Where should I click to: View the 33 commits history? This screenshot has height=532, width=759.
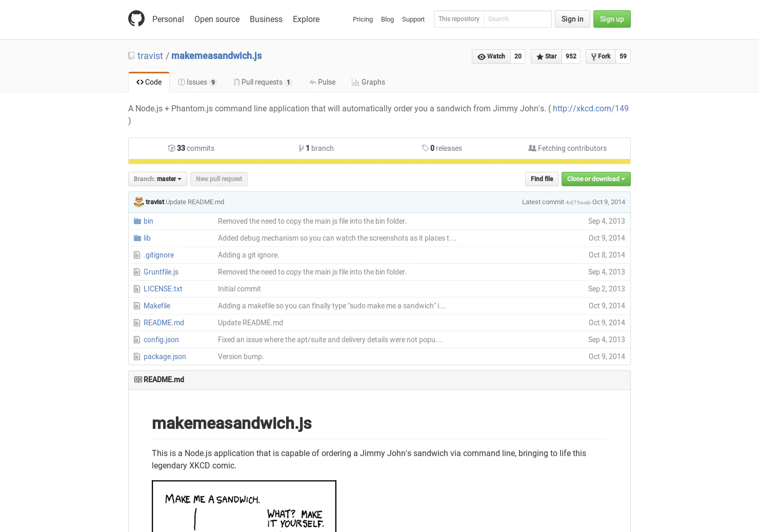point(191,148)
